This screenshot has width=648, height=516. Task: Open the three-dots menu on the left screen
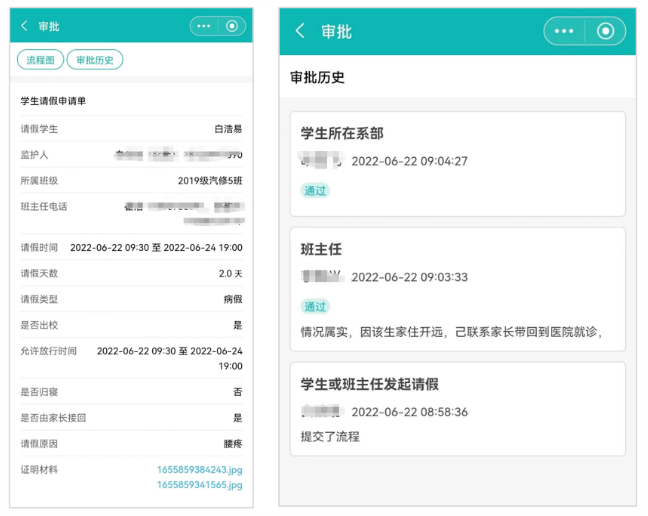coord(204,26)
